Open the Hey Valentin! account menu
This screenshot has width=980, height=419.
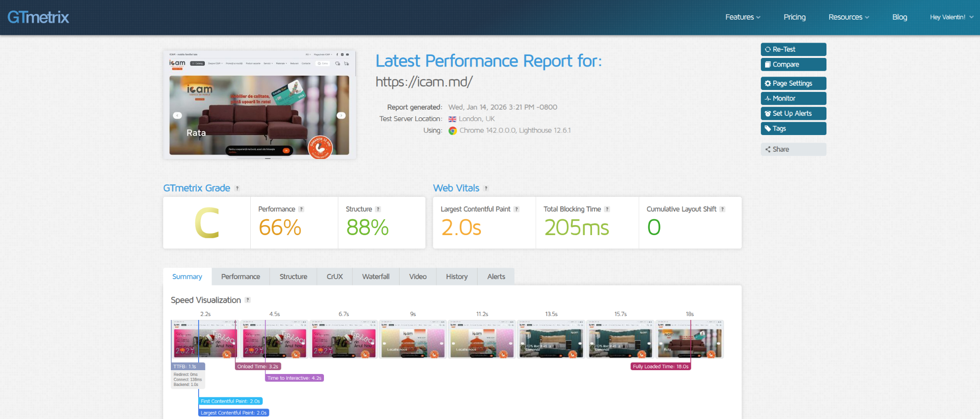(x=951, y=17)
